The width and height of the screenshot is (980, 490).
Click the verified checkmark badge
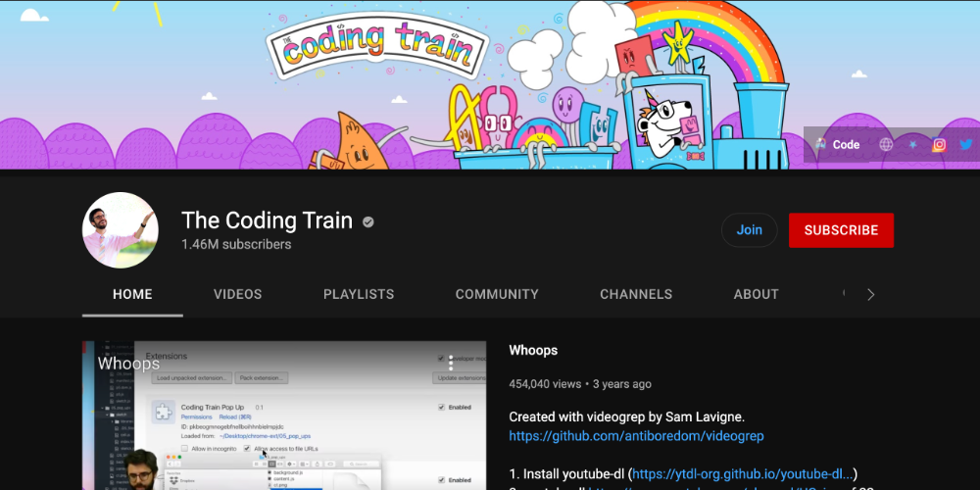coord(368,221)
